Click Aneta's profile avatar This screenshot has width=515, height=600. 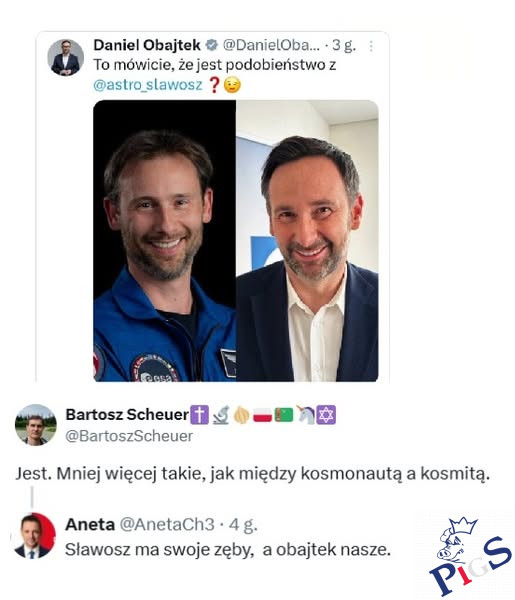click(x=35, y=536)
